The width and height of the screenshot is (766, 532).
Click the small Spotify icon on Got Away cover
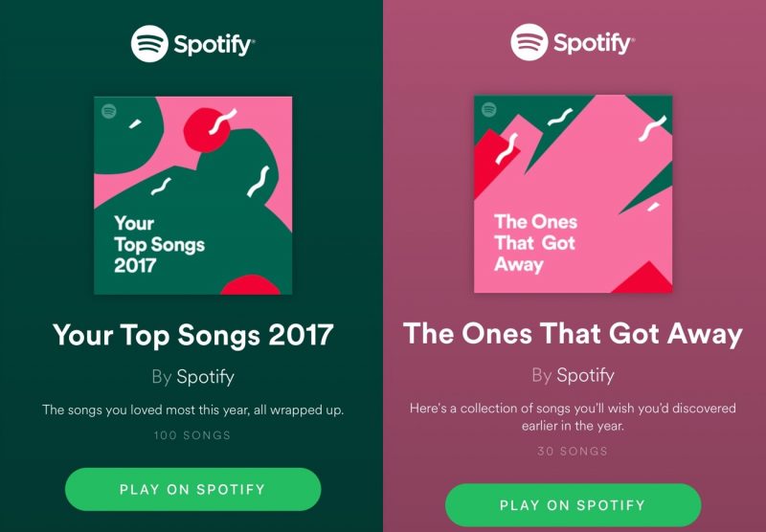point(489,110)
